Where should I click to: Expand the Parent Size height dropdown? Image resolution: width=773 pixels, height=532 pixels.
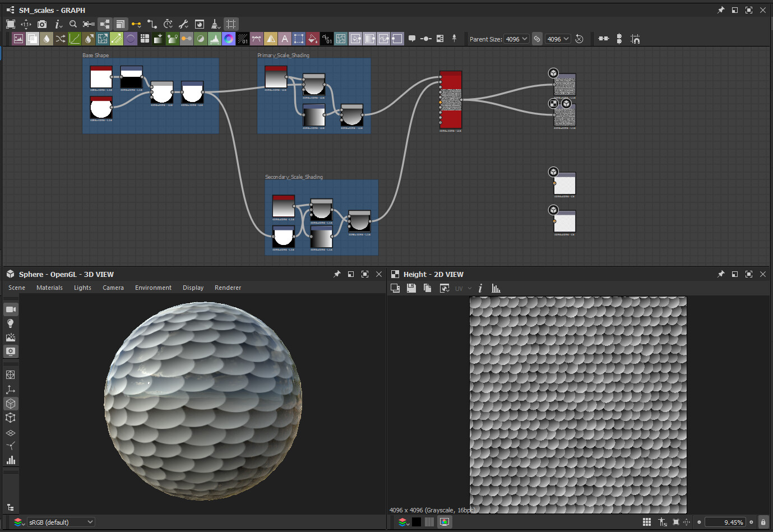coord(558,39)
